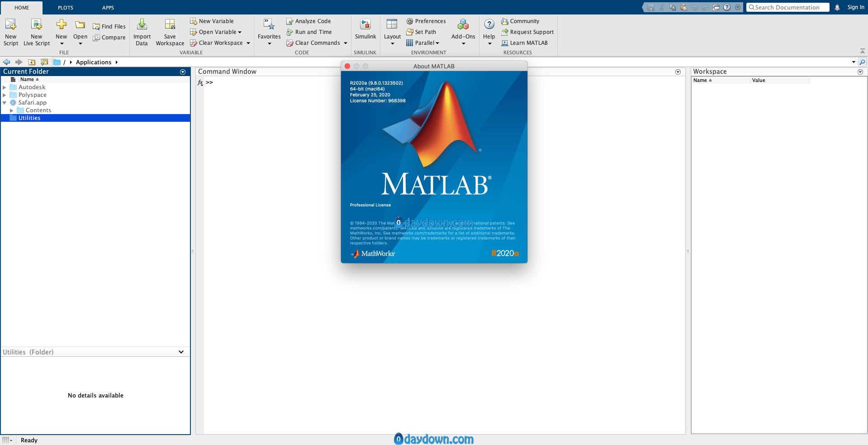This screenshot has width=868, height=445.
Task: Click the Open folder icon
Action: (x=80, y=25)
